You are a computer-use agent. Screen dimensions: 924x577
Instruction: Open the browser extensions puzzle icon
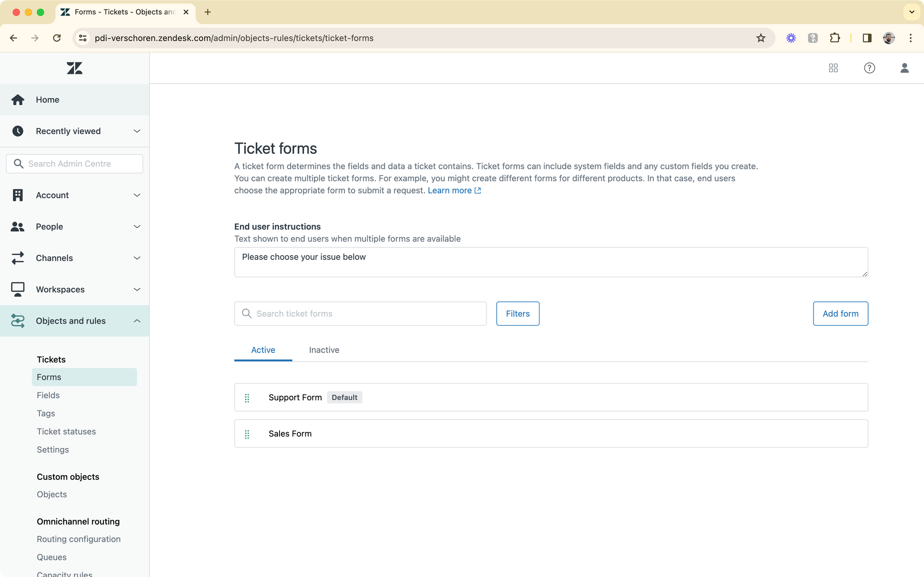[x=834, y=38]
